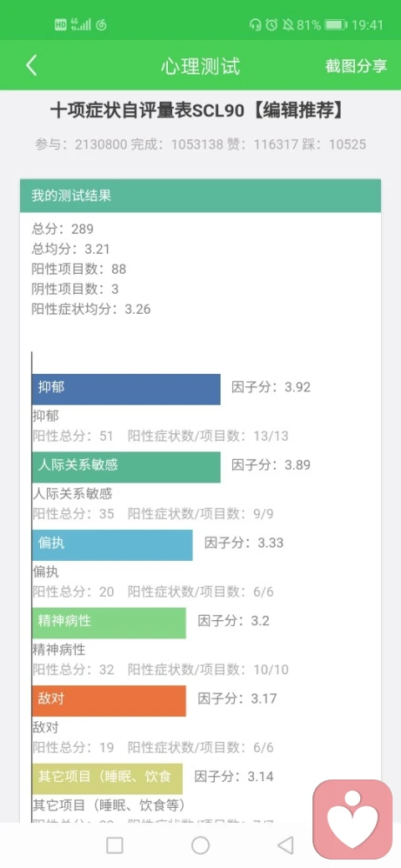This screenshot has width=401, height=868.
Task: Tap the alarm clock status icon
Action: coord(272,25)
